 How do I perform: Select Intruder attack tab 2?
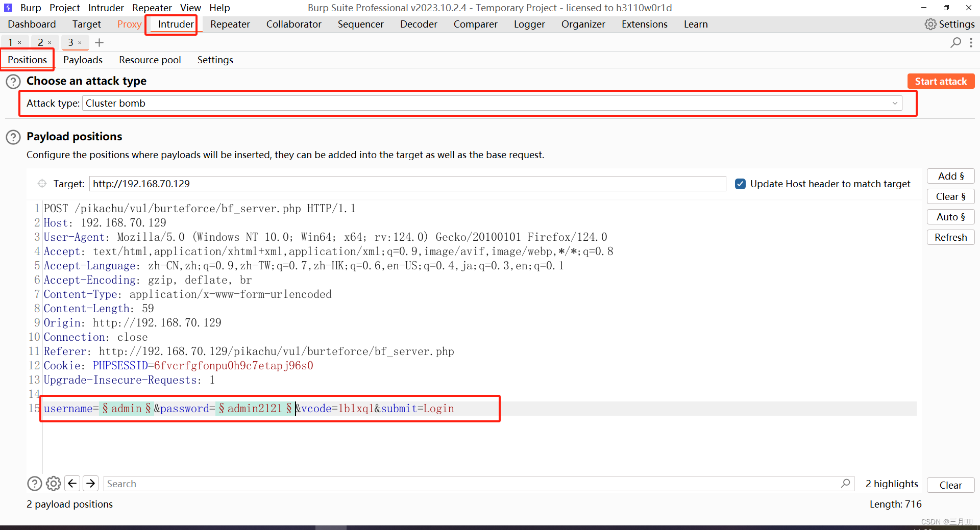41,43
